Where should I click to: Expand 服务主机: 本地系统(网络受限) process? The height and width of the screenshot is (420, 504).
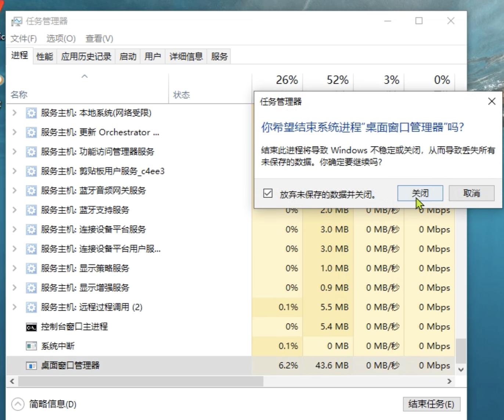[x=14, y=113]
